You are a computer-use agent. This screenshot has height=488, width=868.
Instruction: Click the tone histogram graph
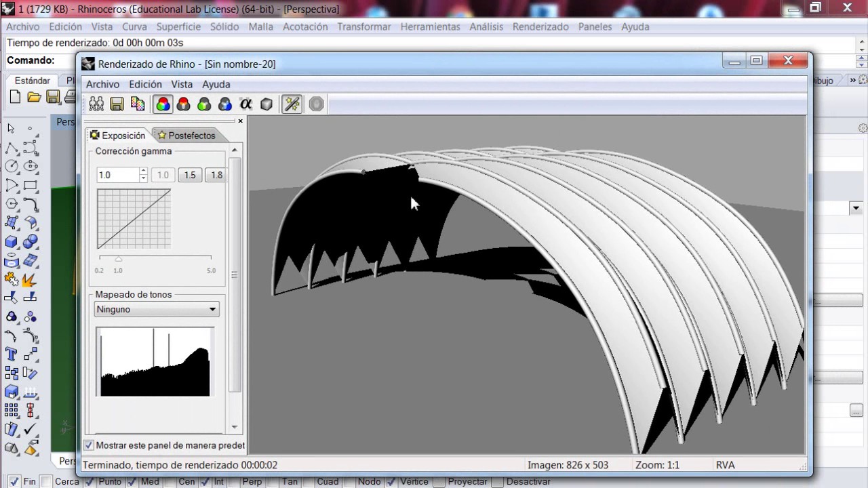tap(155, 361)
